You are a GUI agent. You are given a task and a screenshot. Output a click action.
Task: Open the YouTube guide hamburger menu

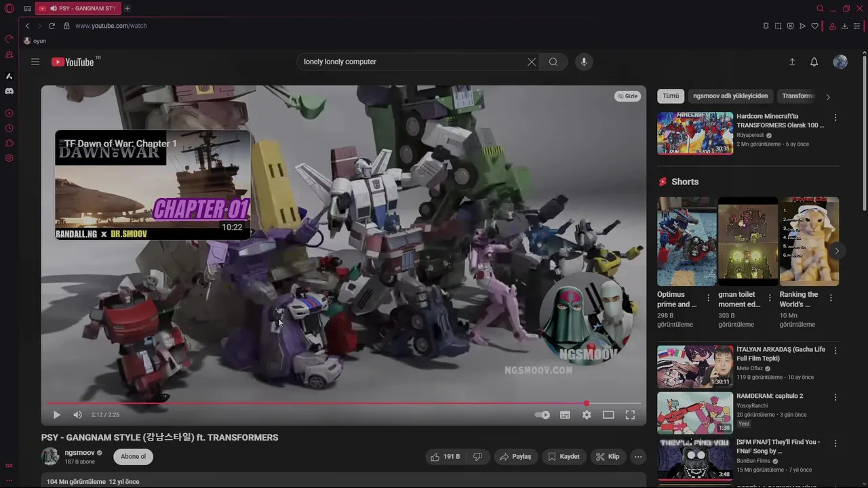coord(35,62)
